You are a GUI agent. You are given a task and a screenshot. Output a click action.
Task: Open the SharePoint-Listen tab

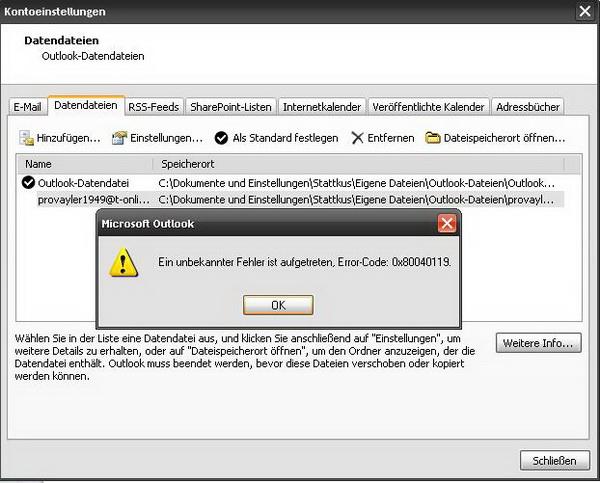pos(231,107)
